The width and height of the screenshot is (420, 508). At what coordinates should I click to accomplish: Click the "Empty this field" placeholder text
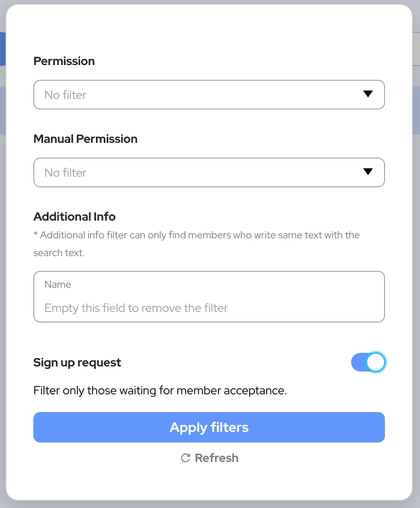click(x=136, y=308)
